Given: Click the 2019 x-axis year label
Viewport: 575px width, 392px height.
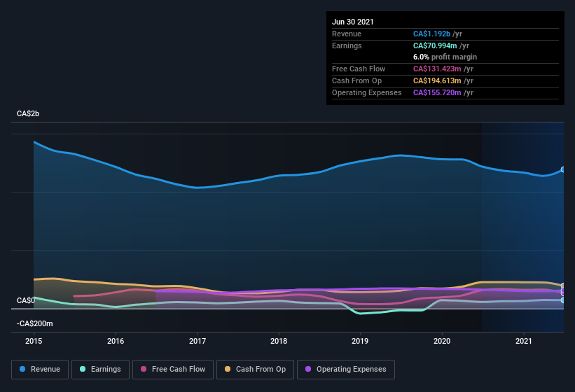Looking at the screenshot, I should [360, 341].
